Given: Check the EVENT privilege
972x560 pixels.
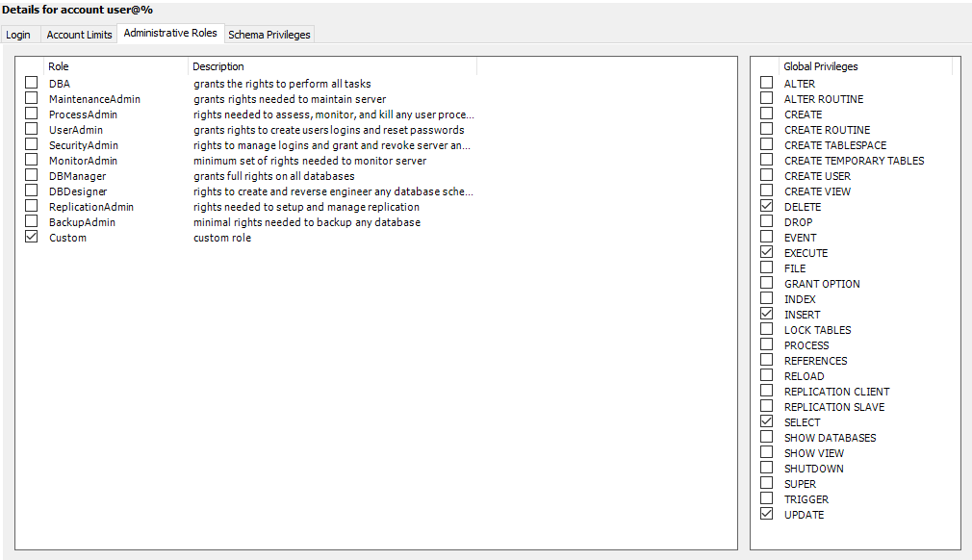Looking at the screenshot, I should click(x=767, y=237).
